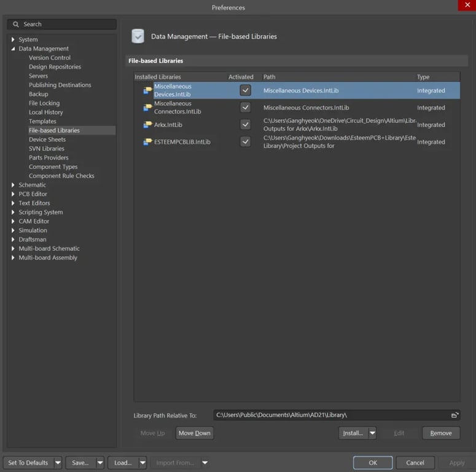Open the Device Sheets page
This screenshot has width=476, height=472.
click(47, 140)
